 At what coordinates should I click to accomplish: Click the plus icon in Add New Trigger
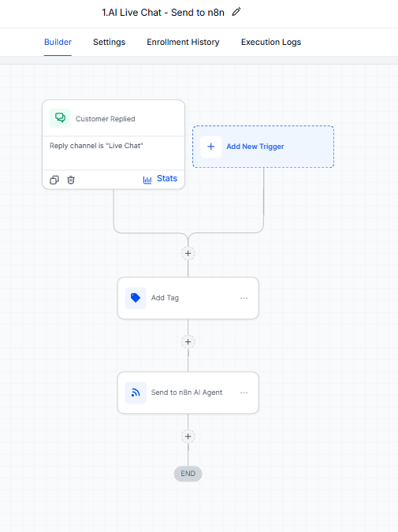(211, 147)
